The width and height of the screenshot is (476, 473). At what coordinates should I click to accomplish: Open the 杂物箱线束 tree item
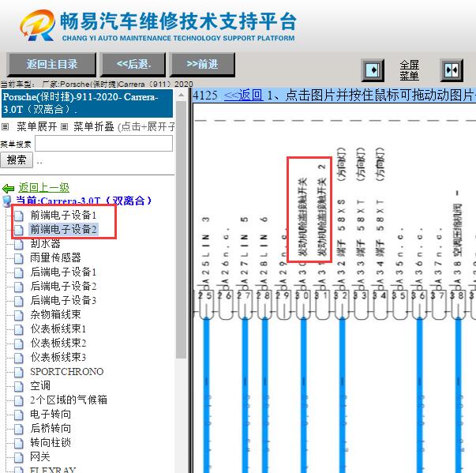coord(55,314)
